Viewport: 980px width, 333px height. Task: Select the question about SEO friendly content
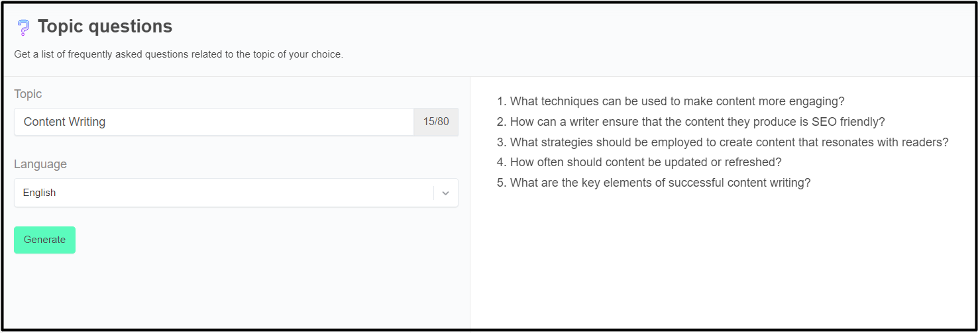tap(697, 122)
